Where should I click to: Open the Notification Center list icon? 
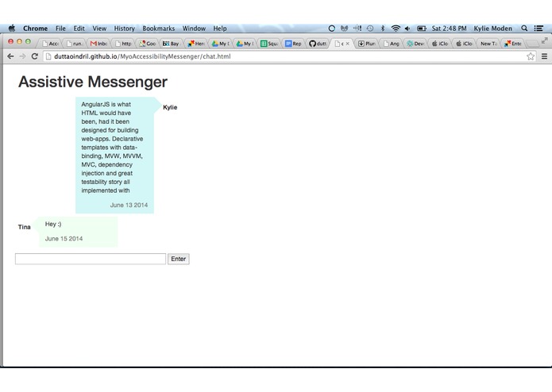[538, 28]
